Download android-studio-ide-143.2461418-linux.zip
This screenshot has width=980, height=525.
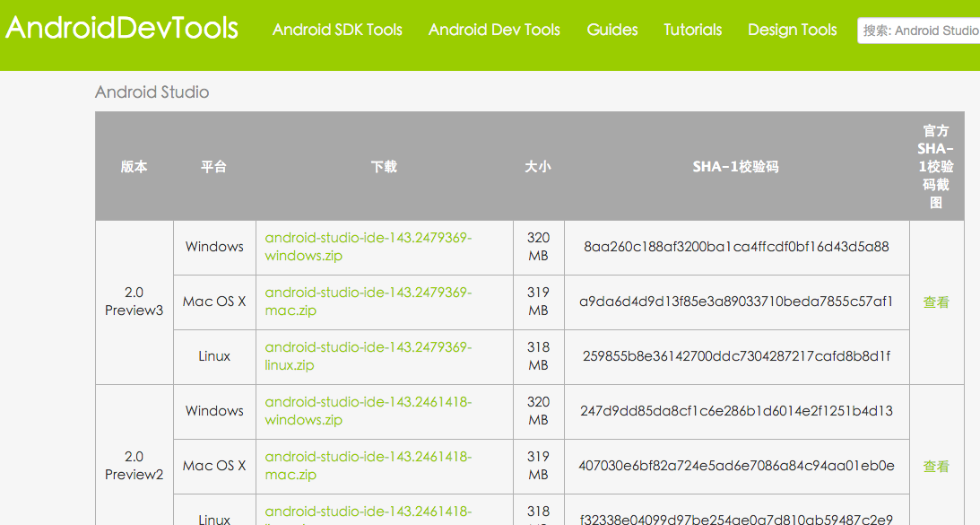[369, 517]
